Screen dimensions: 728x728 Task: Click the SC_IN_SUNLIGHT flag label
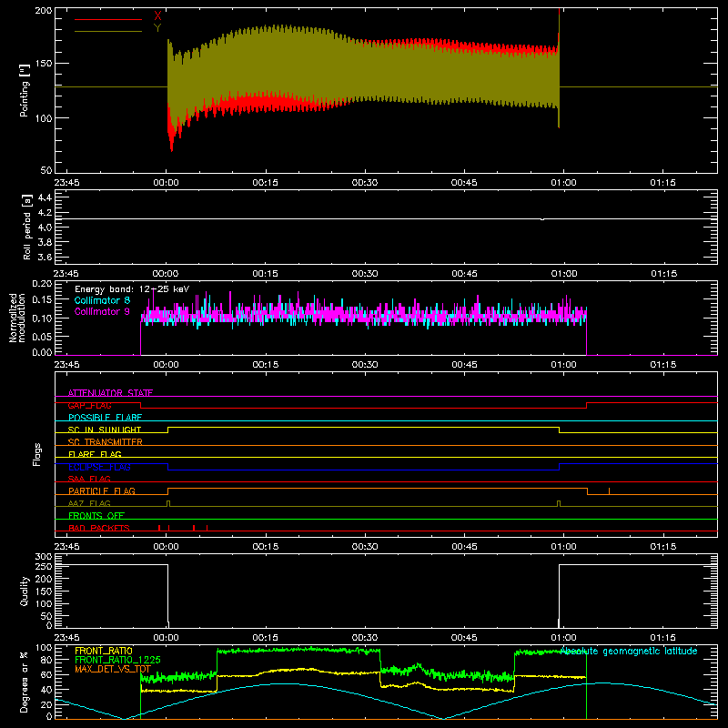tap(105, 430)
